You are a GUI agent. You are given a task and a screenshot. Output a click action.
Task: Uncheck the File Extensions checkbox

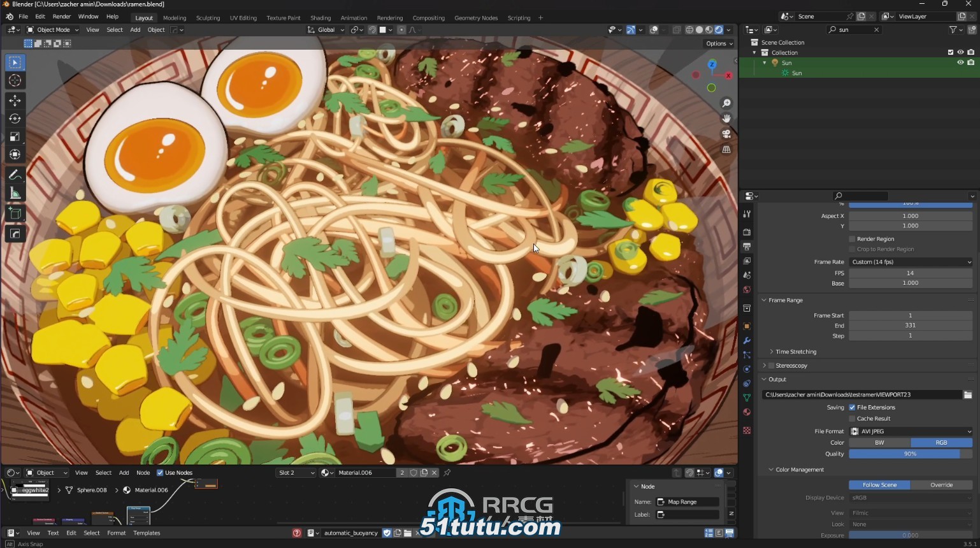click(x=852, y=407)
